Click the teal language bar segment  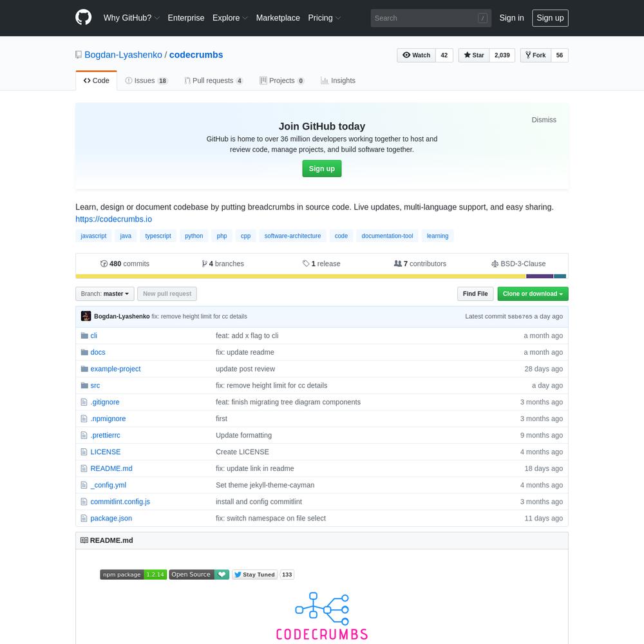click(560, 276)
